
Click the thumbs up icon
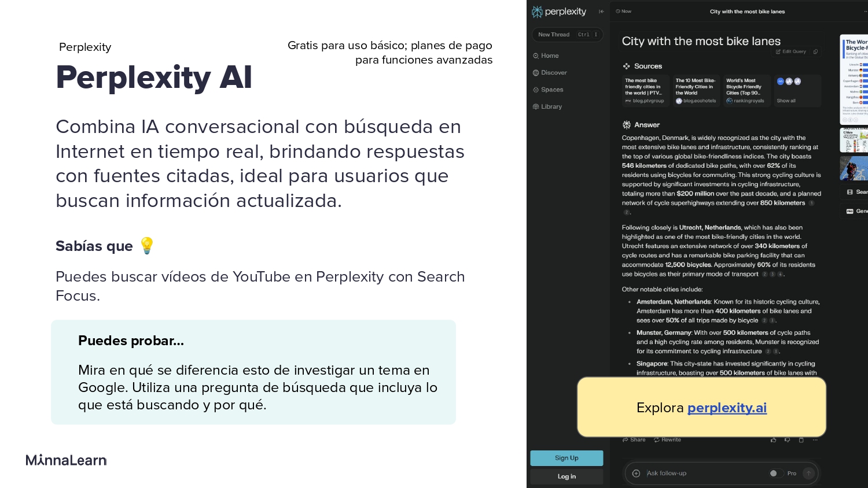click(774, 440)
